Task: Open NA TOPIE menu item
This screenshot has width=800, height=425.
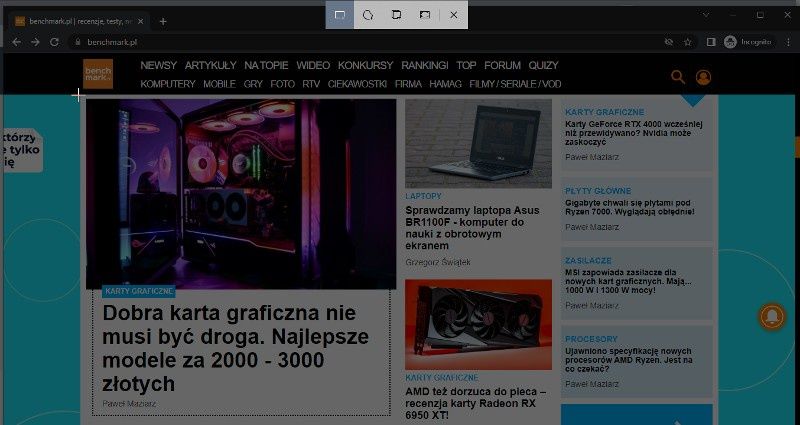Action: [x=266, y=65]
